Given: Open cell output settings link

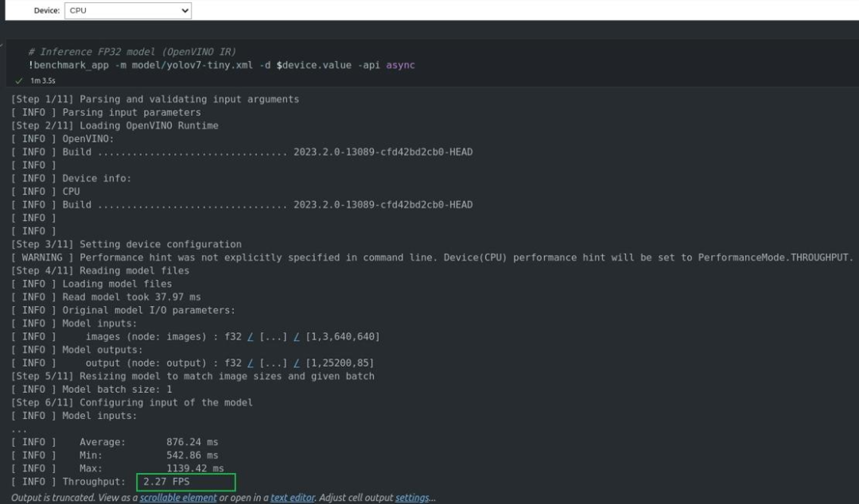Looking at the screenshot, I should pyautogui.click(x=412, y=498).
